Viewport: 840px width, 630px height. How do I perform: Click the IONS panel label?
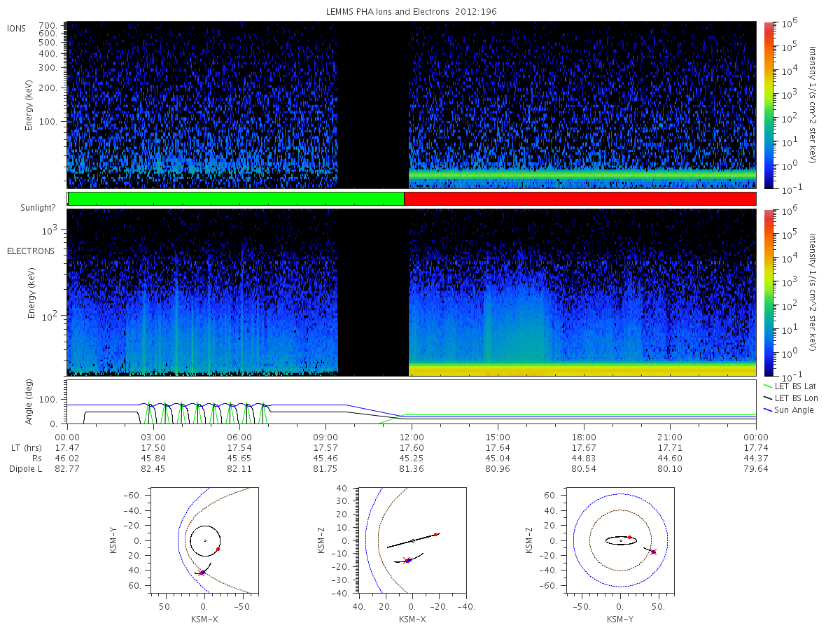[17, 28]
